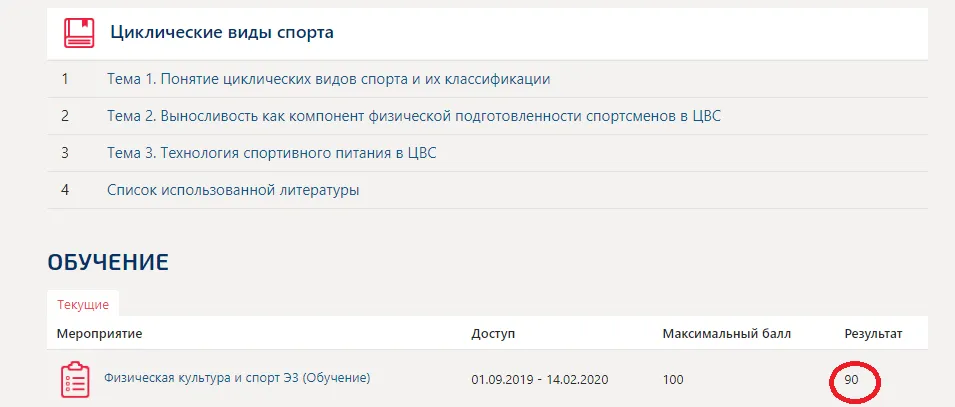Click row number 3 in topics list

(x=65, y=153)
